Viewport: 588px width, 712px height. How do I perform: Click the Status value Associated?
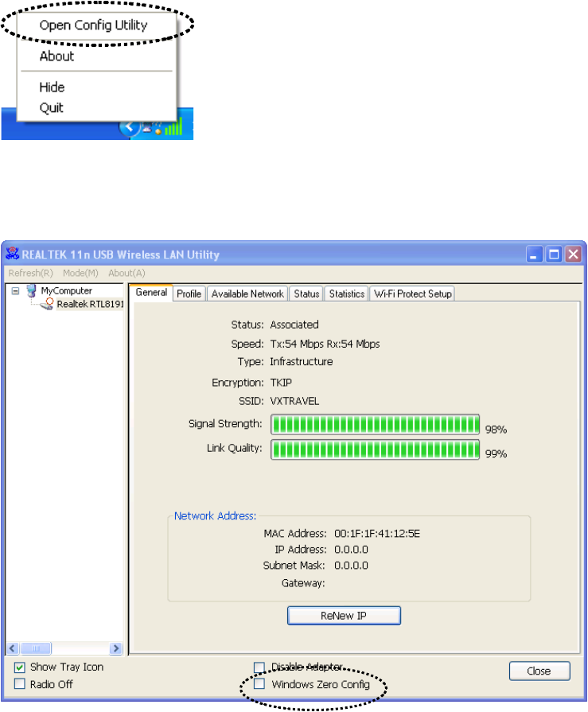pyautogui.click(x=294, y=325)
